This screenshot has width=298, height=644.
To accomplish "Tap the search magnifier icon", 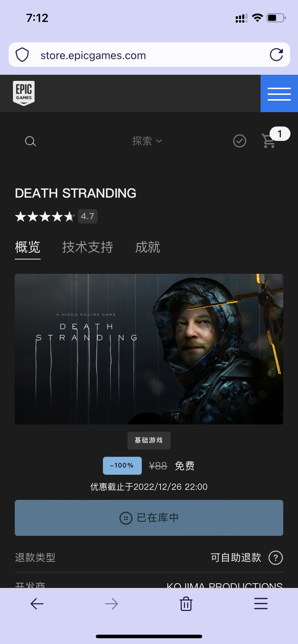I will point(30,141).
